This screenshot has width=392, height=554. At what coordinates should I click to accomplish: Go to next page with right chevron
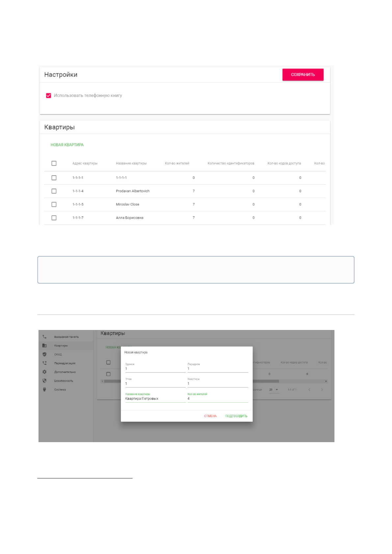click(x=322, y=390)
